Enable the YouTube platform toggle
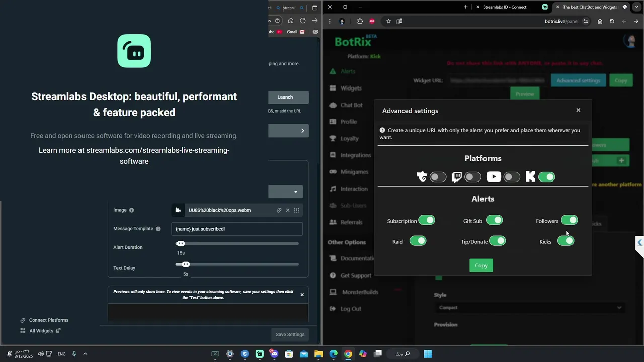Image resolution: width=644 pixels, height=362 pixels. [x=512, y=177]
